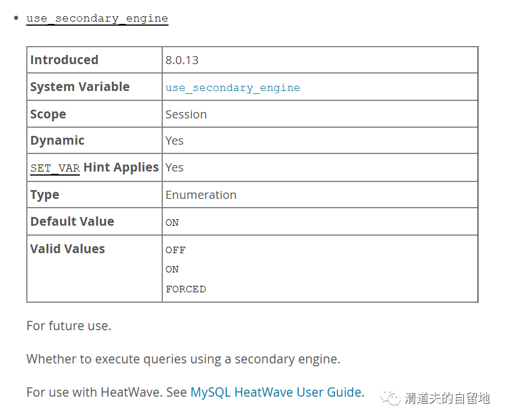Click the Enumeration type value
The image size is (506, 420).
(201, 195)
